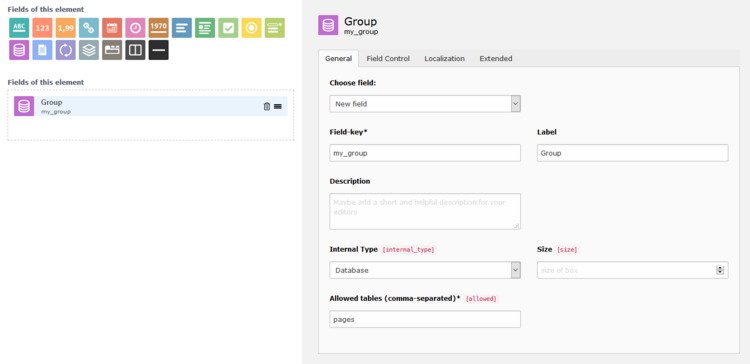Add a Float field with the 1,99 icon
The width and height of the screenshot is (750, 364).
coord(66,28)
